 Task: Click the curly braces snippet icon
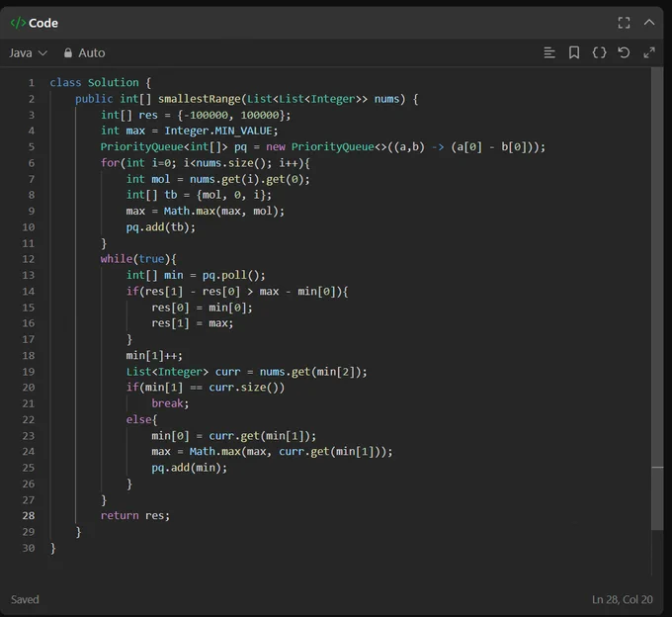599,52
